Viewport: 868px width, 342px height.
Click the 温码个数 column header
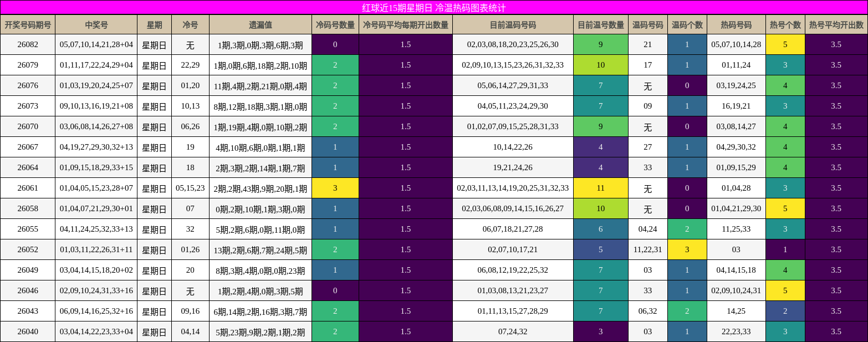click(687, 25)
